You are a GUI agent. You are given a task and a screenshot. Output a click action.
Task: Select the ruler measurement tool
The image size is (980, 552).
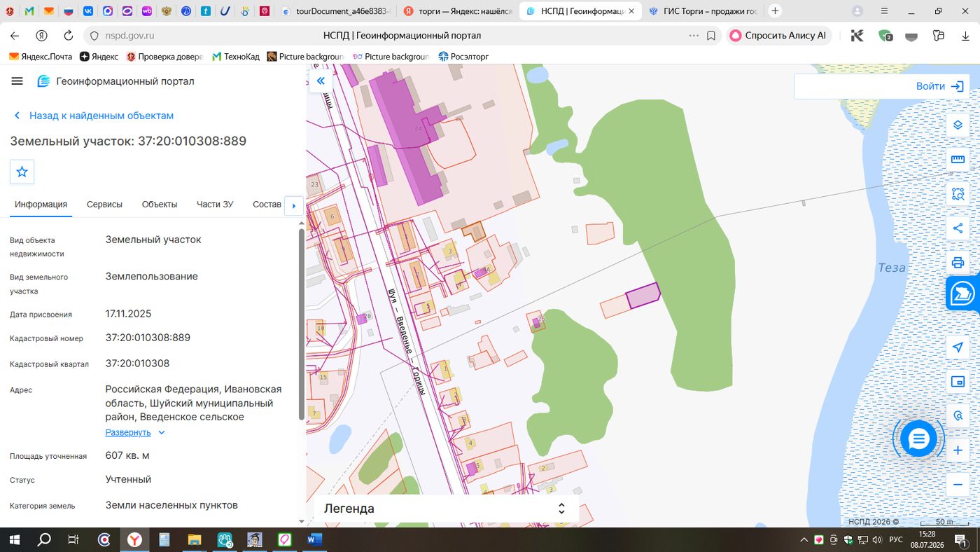(958, 160)
